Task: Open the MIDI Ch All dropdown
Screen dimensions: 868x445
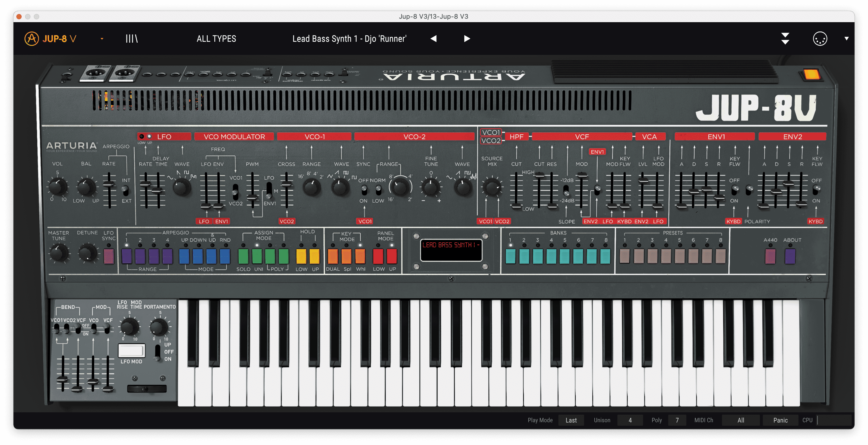Action: pyautogui.click(x=741, y=420)
